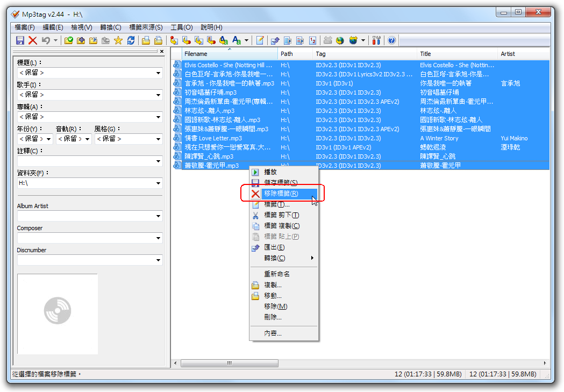This screenshot has width=564, height=392.
Task: Click the 資料夾(F) field showing H:\
Action: pyautogui.click(x=90, y=183)
